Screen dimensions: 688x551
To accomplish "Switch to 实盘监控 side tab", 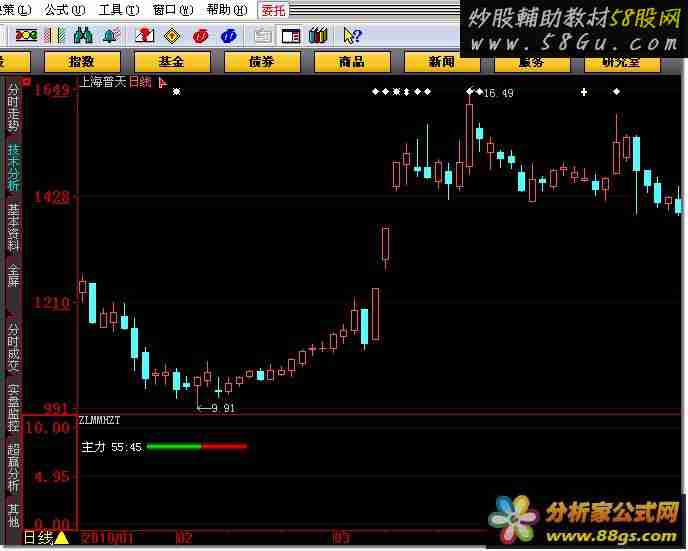I will pyautogui.click(x=14, y=408).
